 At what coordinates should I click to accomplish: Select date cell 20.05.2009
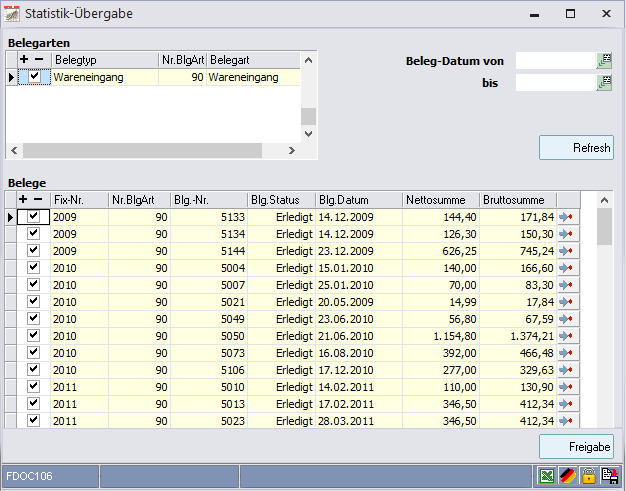(x=359, y=302)
